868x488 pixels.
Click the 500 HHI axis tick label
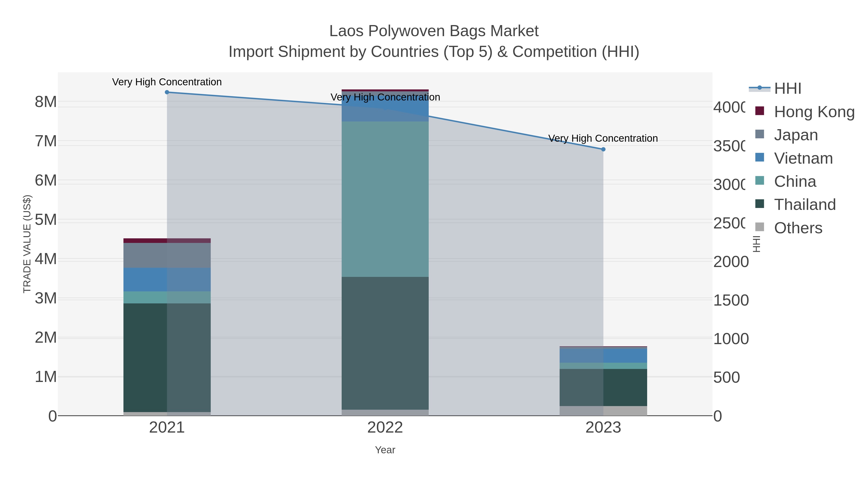[x=727, y=377]
